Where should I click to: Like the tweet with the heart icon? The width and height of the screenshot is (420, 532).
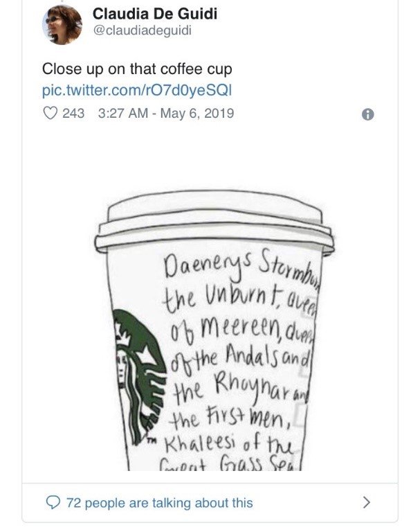pyautogui.click(x=51, y=113)
